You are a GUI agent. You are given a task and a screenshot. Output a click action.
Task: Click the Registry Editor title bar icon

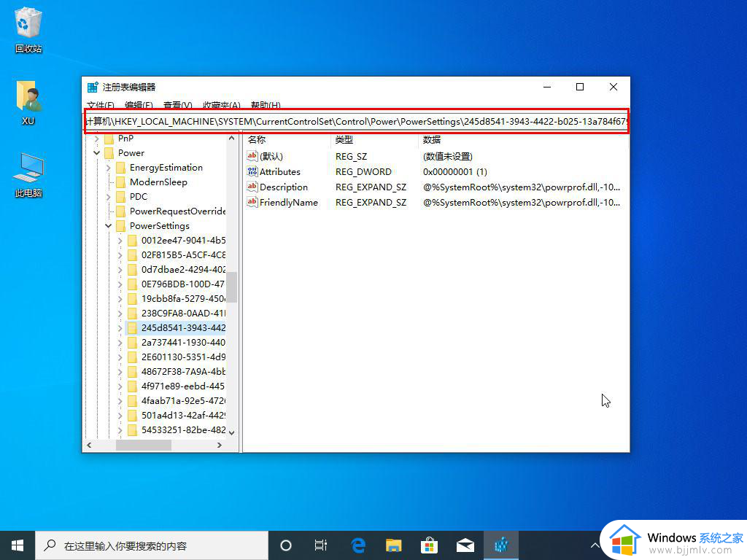coord(93,87)
